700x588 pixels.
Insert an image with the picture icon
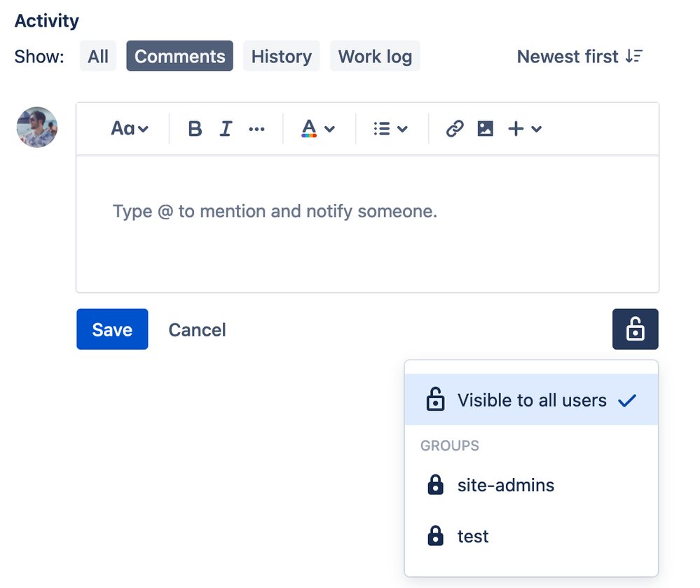[x=486, y=128]
